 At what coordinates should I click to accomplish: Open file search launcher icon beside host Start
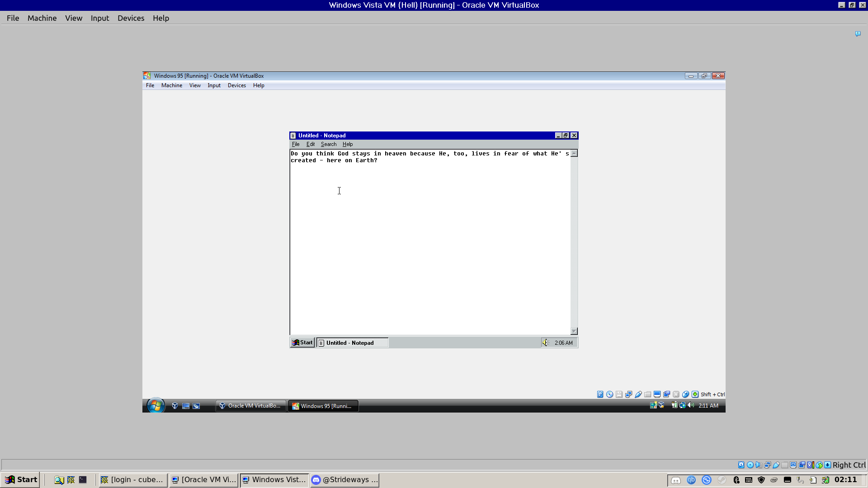[59, 480]
